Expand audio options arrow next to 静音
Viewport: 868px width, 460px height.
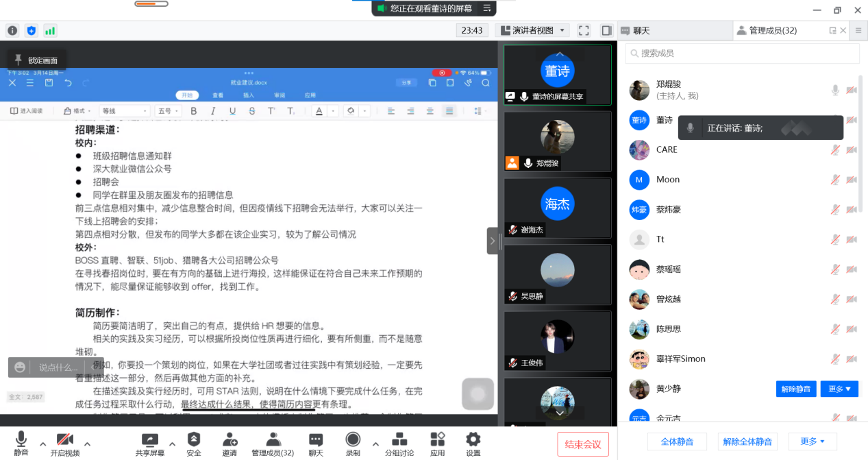click(x=42, y=444)
